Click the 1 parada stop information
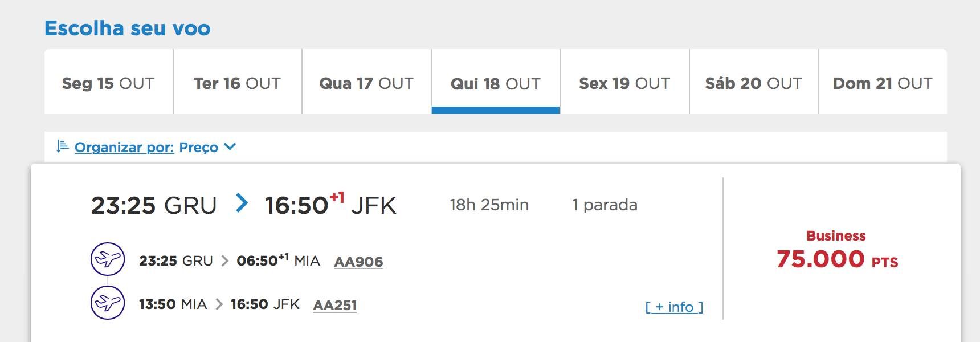 tap(605, 205)
